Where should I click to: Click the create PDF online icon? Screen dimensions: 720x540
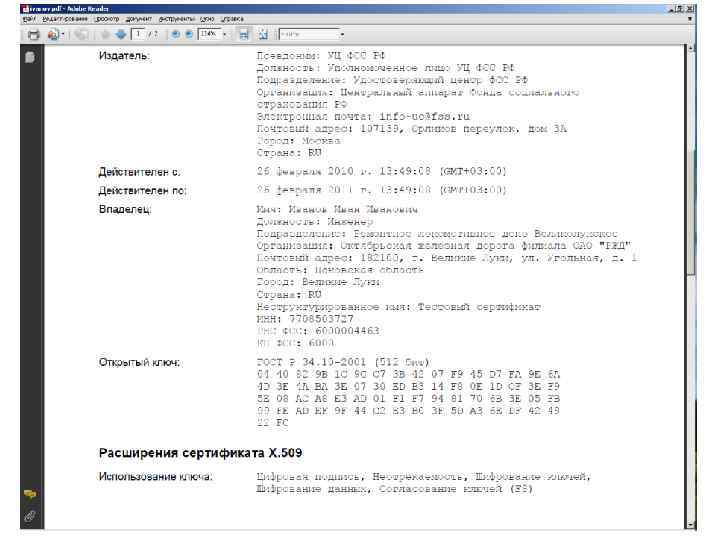53,34
